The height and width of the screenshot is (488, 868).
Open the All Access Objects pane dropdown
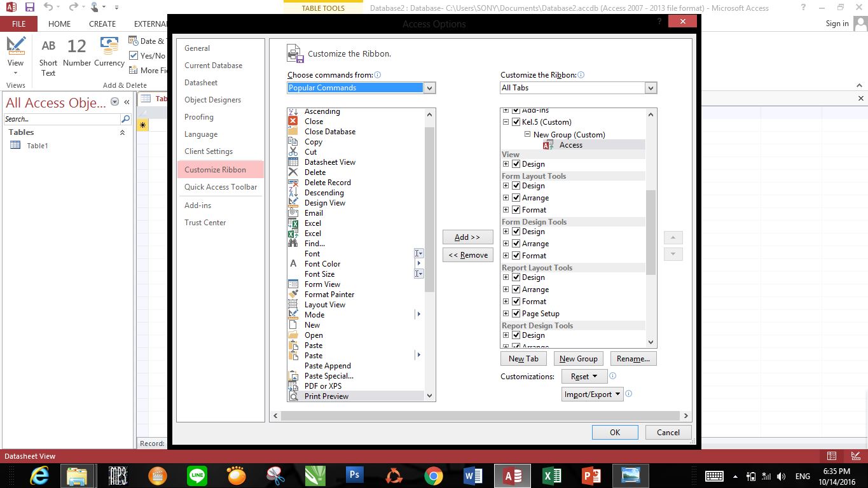pos(115,102)
